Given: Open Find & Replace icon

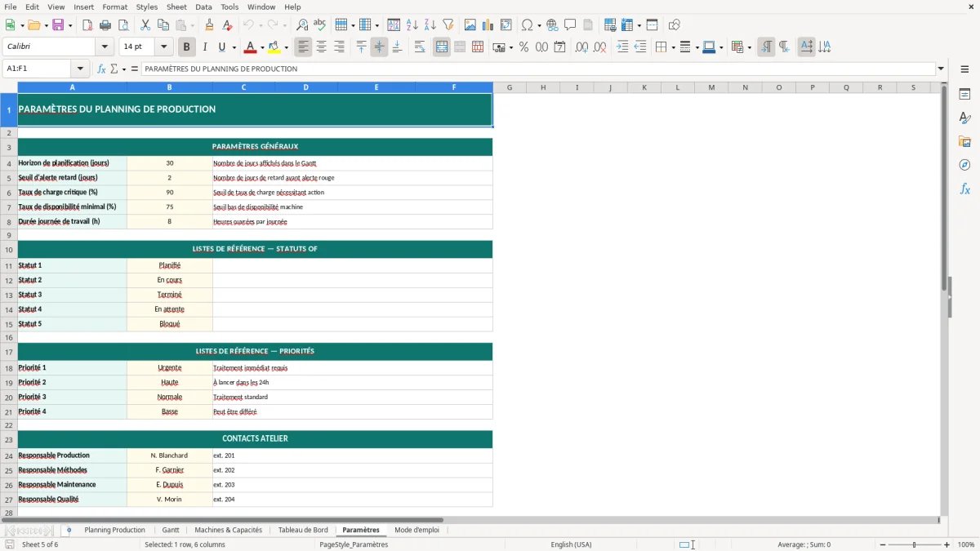Looking at the screenshot, I should (x=302, y=25).
